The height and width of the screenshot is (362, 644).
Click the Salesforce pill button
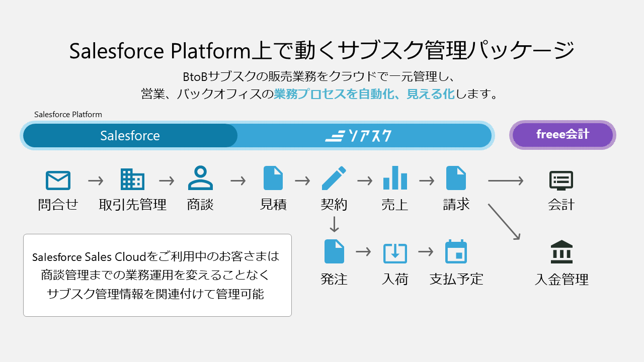click(131, 135)
